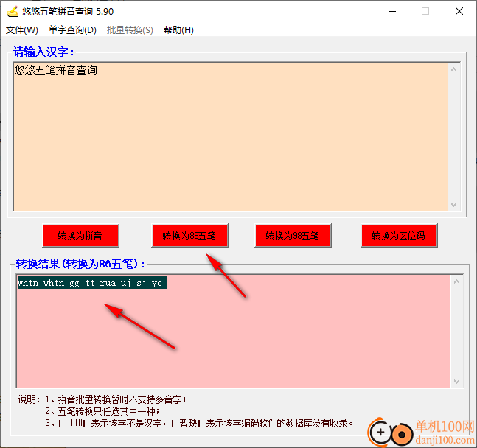Click the app icon in the title bar
477x448 pixels.
point(13,12)
